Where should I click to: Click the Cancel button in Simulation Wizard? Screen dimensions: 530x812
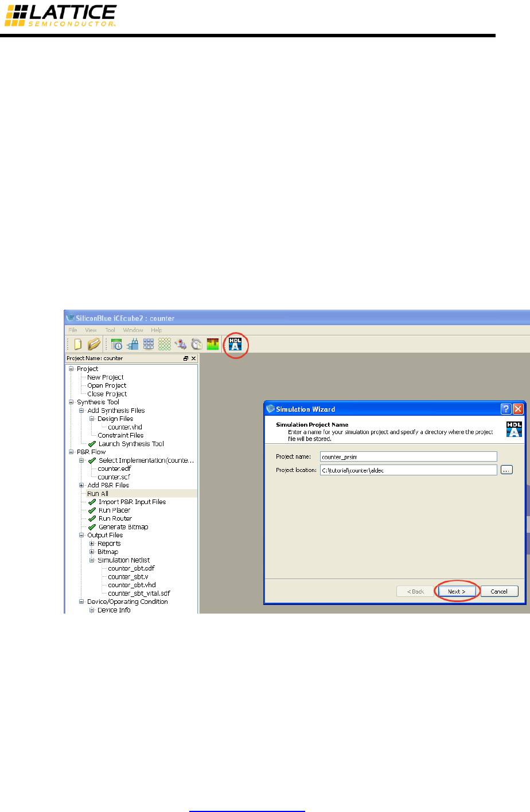point(499,591)
